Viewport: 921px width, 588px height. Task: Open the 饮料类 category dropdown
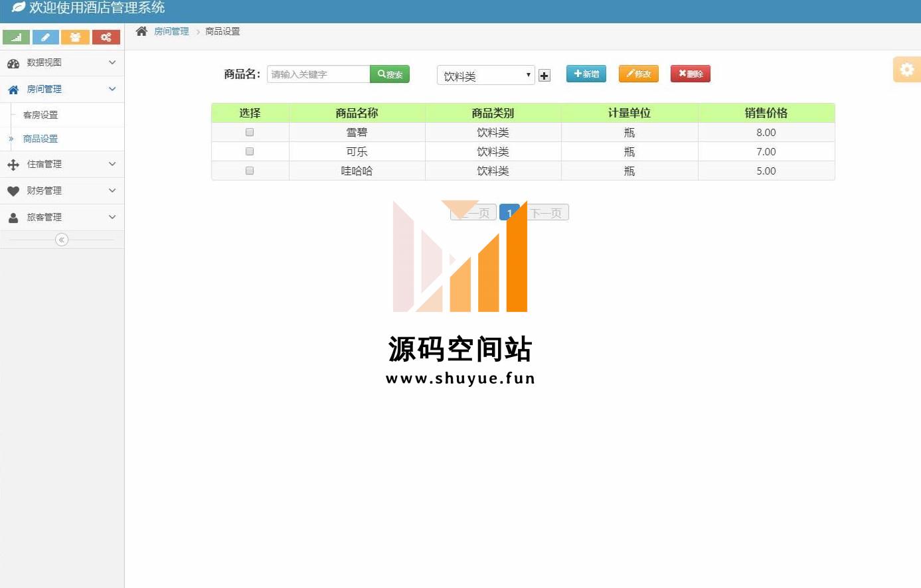point(486,75)
